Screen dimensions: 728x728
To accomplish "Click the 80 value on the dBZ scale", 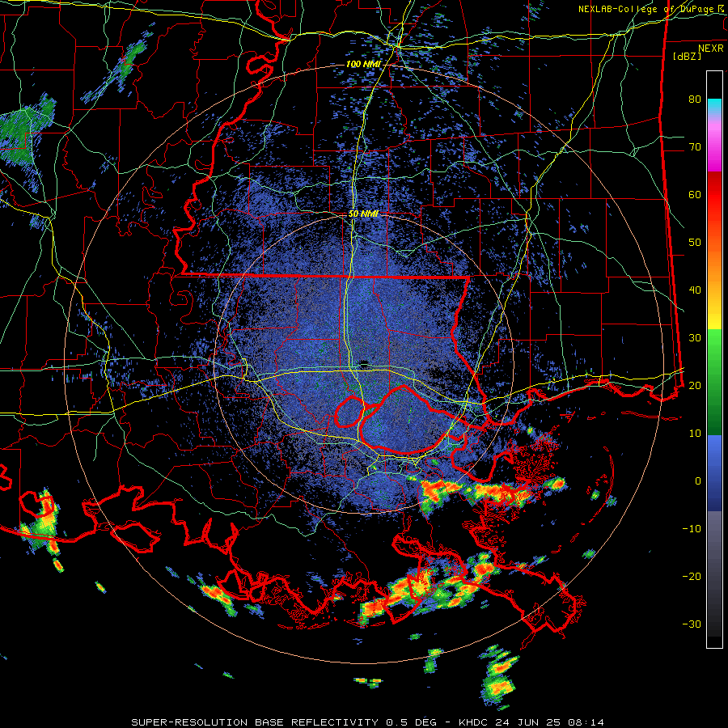I will point(695,99).
